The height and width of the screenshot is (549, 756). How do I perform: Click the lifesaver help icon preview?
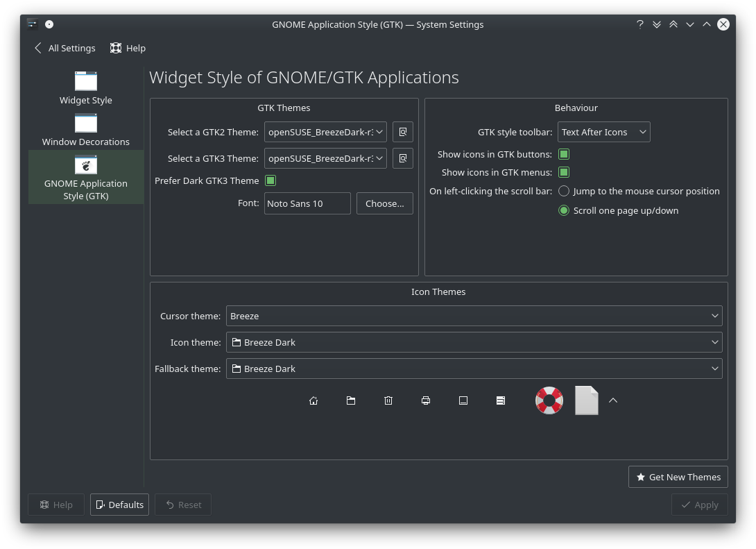pyautogui.click(x=549, y=400)
